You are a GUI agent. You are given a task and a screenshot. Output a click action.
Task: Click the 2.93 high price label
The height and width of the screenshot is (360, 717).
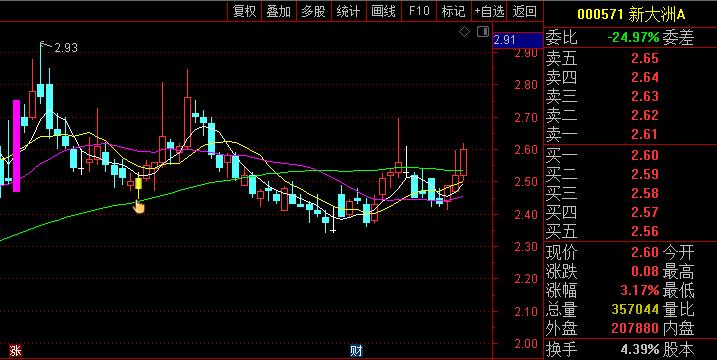pos(66,48)
